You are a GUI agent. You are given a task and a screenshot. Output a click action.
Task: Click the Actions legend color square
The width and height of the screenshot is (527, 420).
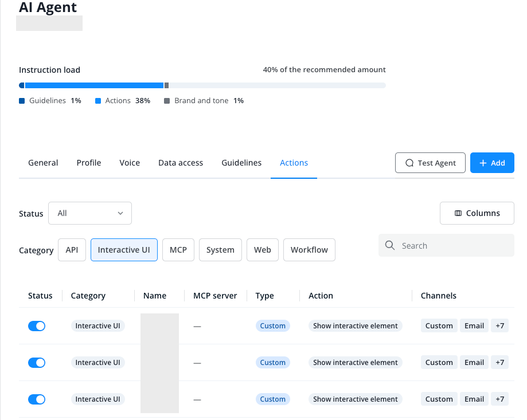pyautogui.click(x=98, y=101)
